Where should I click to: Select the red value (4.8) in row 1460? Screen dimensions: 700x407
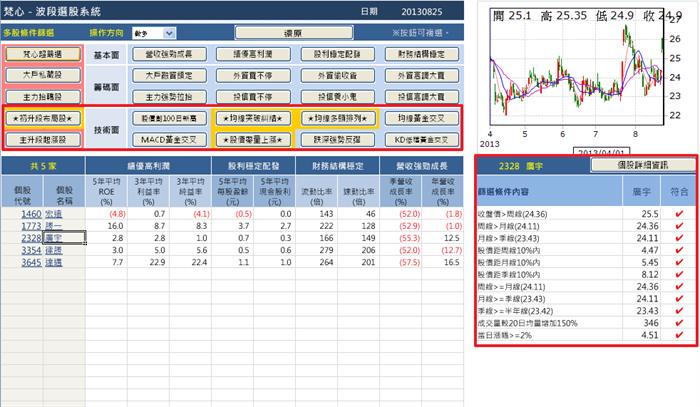(x=117, y=214)
